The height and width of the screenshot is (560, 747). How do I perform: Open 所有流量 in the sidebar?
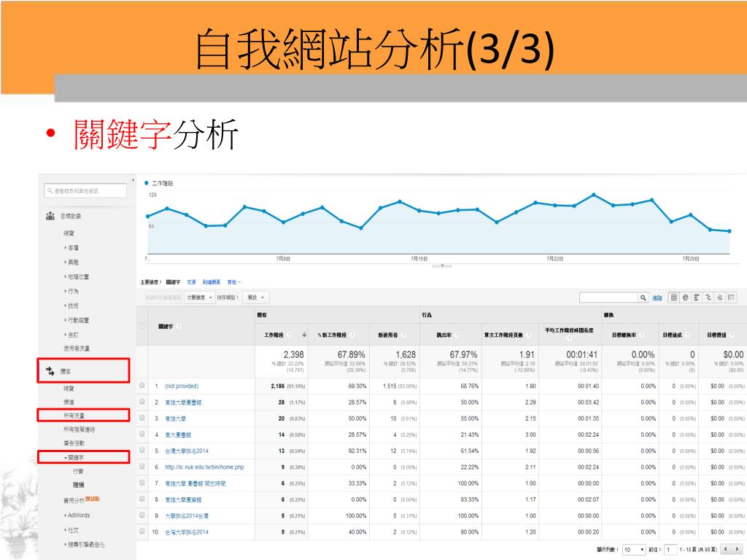74,416
